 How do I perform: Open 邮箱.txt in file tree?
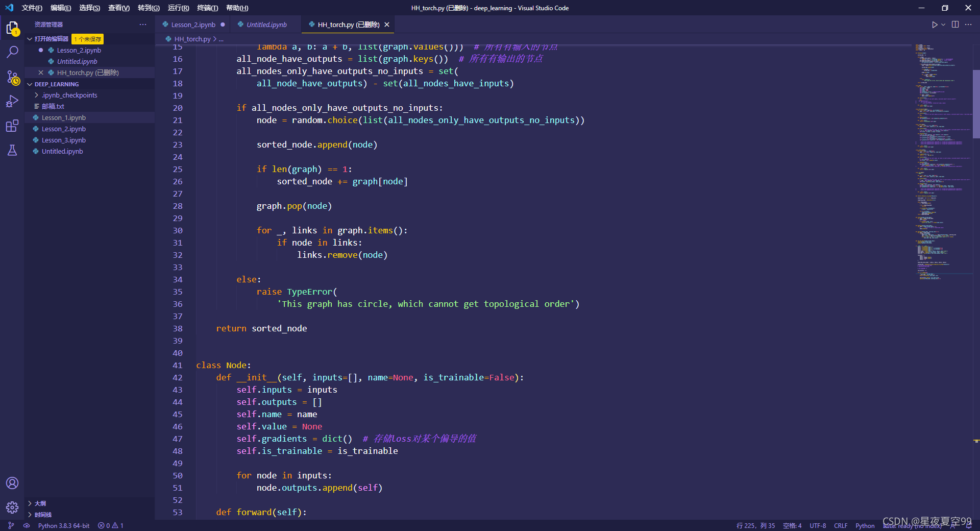(x=53, y=106)
